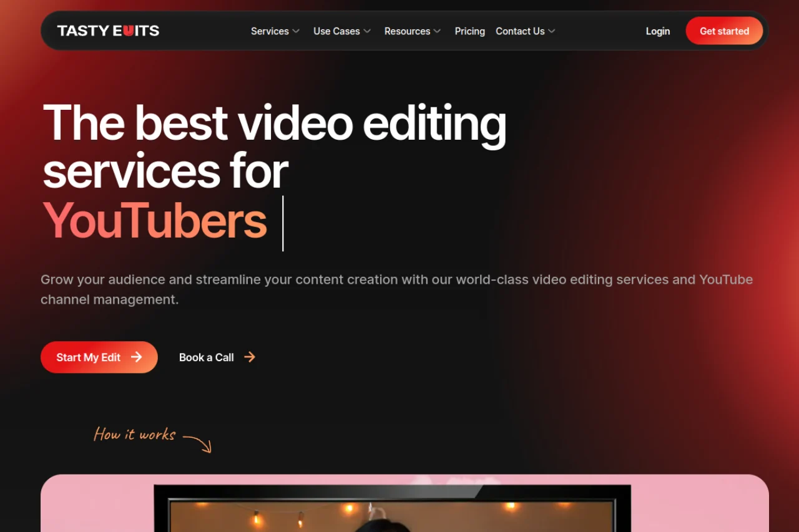
Task: Click the Start My Edit button label
Action: (89, 357)
